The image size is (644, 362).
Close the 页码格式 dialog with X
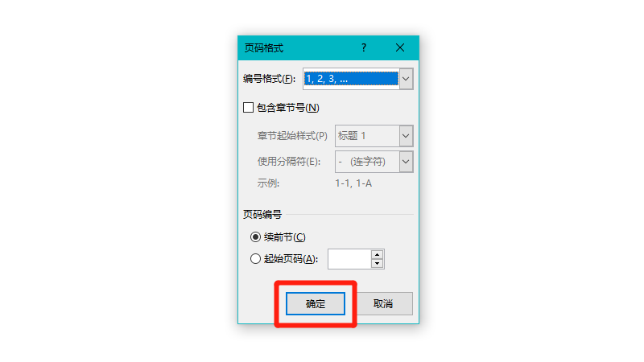(x=400, y=48)
